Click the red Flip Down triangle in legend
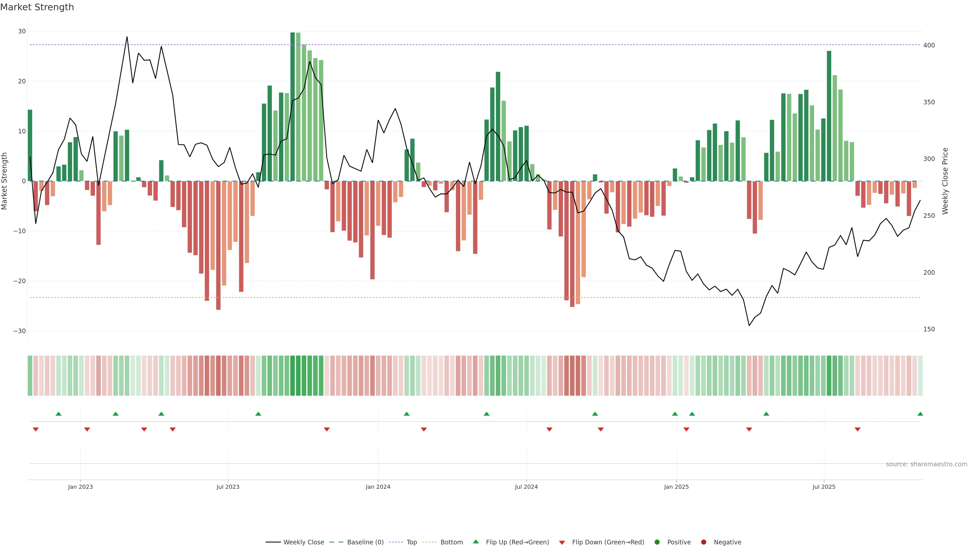This screenshot has height=551, width=980. [x=562, y=543]
